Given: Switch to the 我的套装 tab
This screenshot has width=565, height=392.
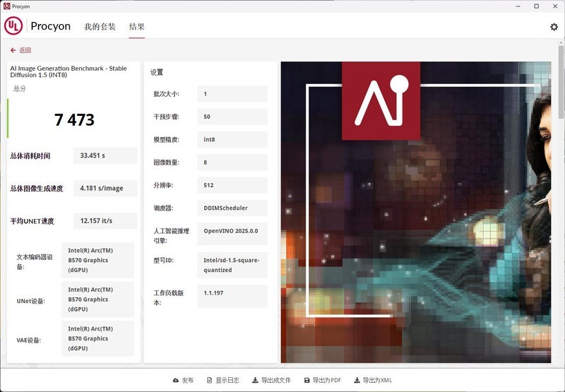Looking at the screenshot, I should coord(100,27).
